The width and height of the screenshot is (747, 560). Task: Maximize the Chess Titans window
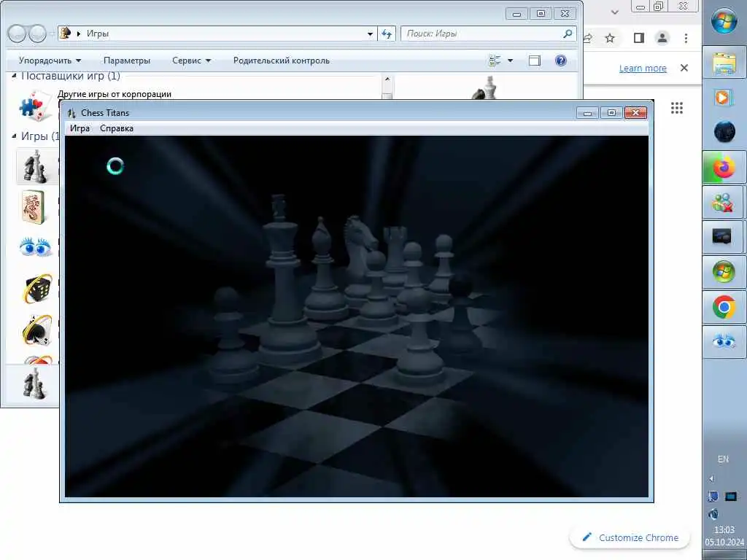click(611, 113)
